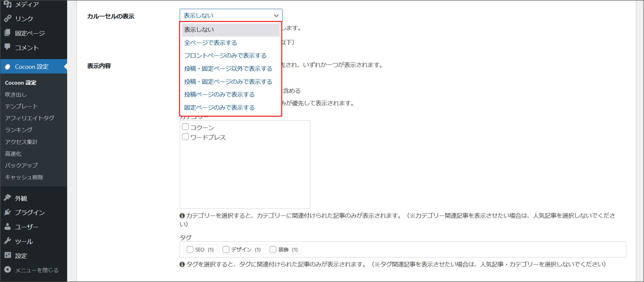This screenshot has height=282, width=644.
Task: Click the カルーセルの表示 dropdown box
Action: coord(231,15)
